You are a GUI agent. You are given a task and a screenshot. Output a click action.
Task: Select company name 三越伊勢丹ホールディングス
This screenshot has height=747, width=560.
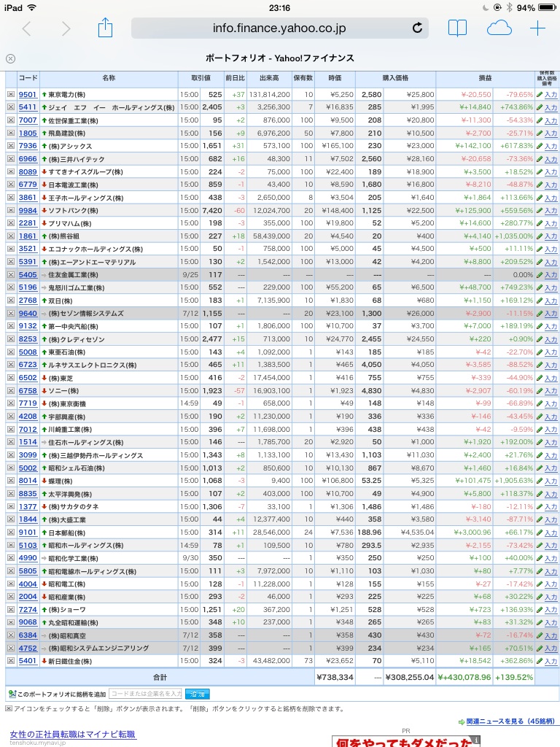tap(96, 455)
